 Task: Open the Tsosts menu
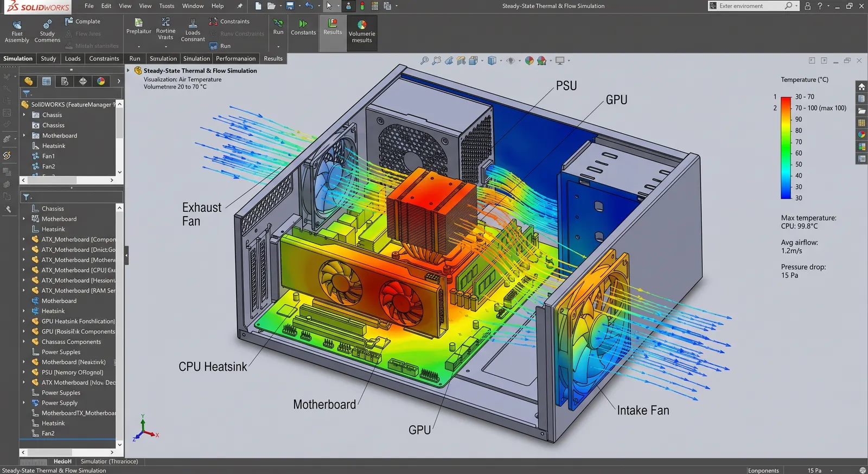click(x=167, y=6)
